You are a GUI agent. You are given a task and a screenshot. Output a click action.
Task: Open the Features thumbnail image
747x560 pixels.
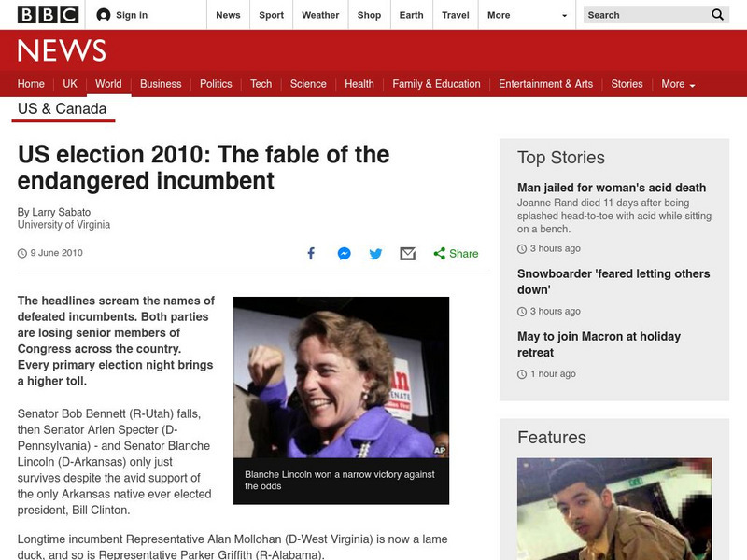tap(614, 509)
